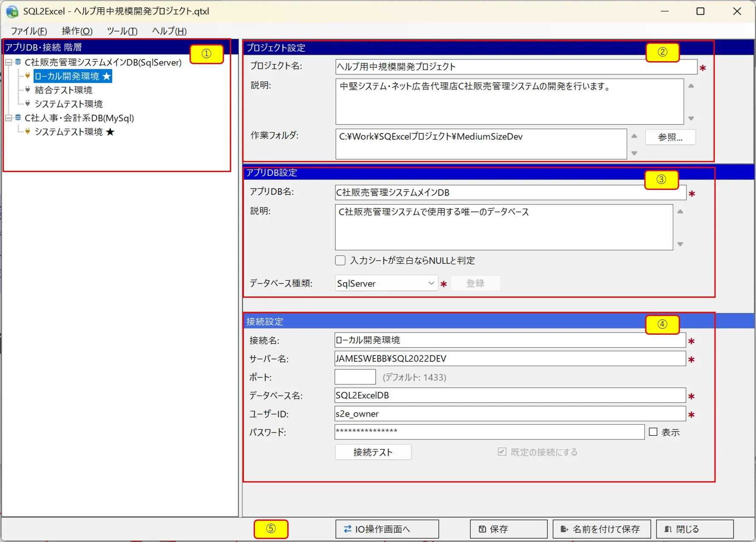Click the データベース名 input field
756x542 pixels.
coord(510,395)
